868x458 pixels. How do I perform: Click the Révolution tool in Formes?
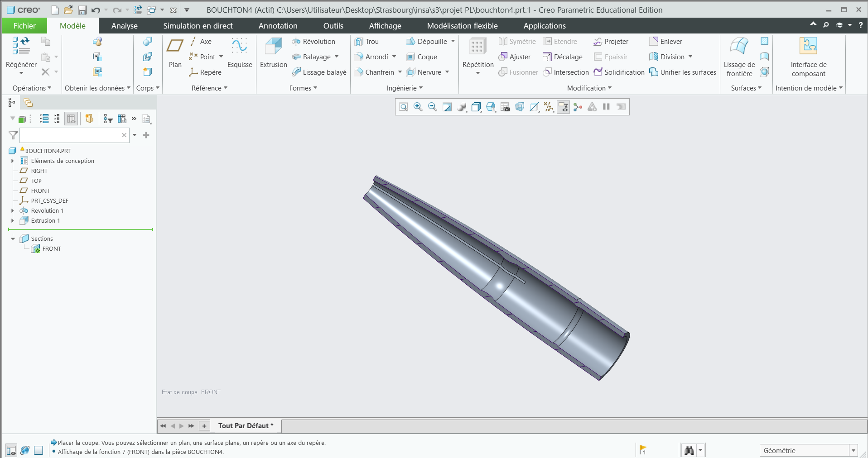click(x=314, y=42)
